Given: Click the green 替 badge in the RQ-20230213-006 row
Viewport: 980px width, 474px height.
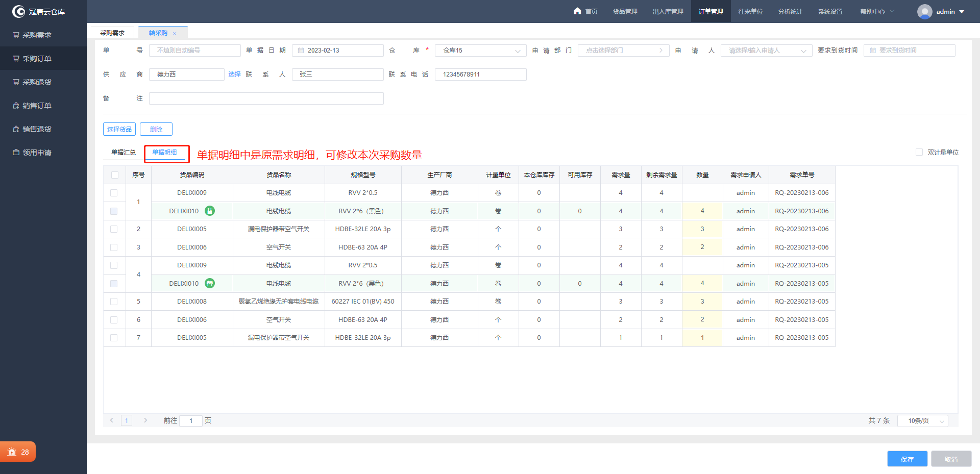Looking at the screenshot, I should pyautogui.click(x=210, y=211).
